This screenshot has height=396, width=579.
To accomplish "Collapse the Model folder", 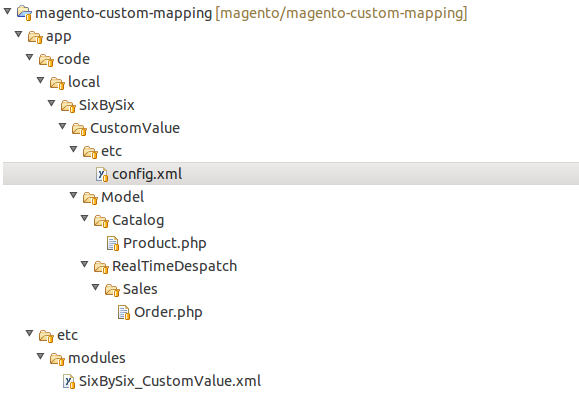I will [x=73, y=195].
